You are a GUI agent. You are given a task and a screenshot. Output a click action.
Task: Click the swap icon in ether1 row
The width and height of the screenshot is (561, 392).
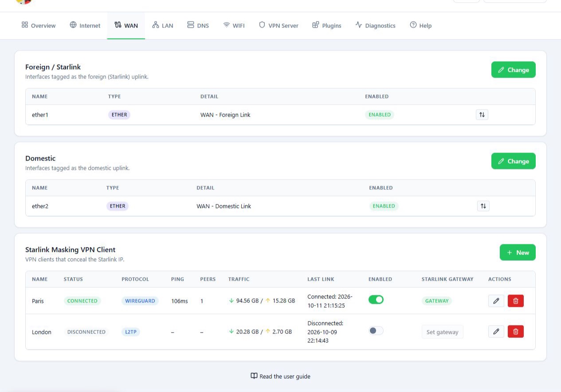482,115
